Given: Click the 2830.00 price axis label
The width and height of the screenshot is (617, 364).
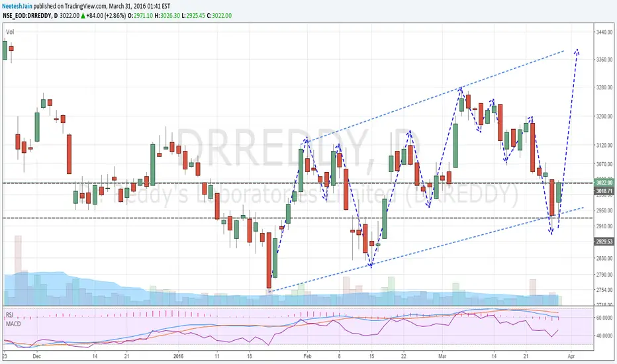Looking at the screenshot, I should point(604,259).
